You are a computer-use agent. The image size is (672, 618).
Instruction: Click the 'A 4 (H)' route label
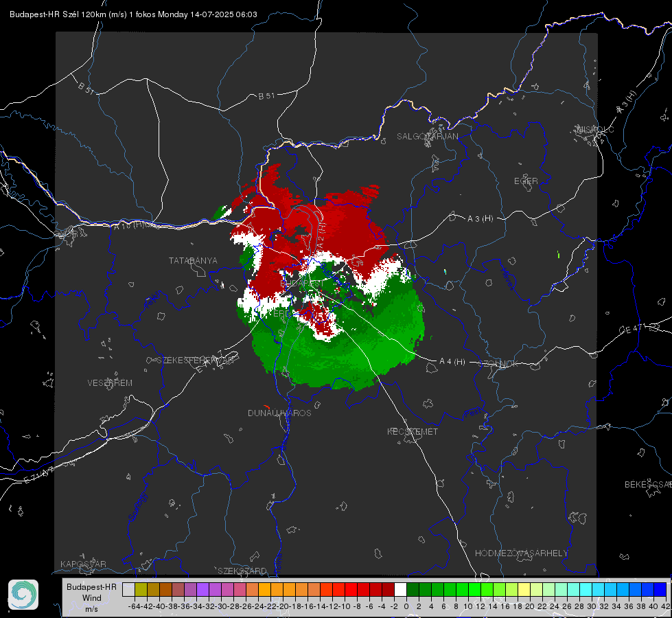452,362
